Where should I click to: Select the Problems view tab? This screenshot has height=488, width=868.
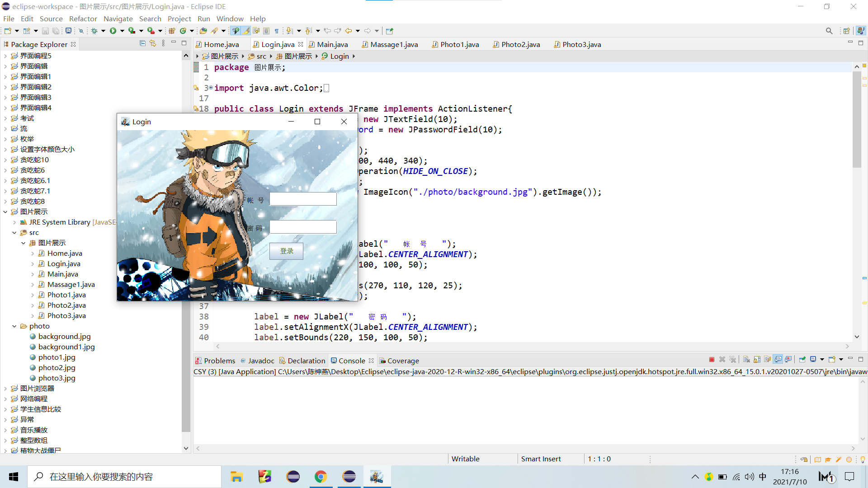pos(220,361)
